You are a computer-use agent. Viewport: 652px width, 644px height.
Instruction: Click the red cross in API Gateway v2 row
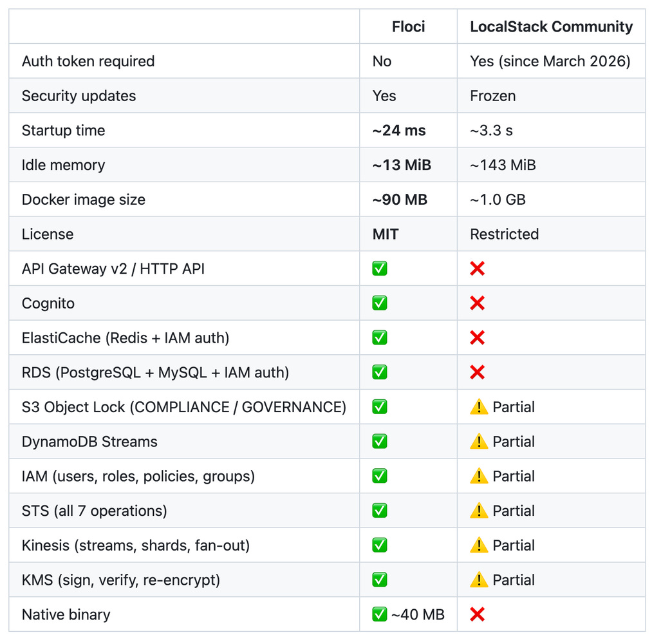[x=478, y=269]
